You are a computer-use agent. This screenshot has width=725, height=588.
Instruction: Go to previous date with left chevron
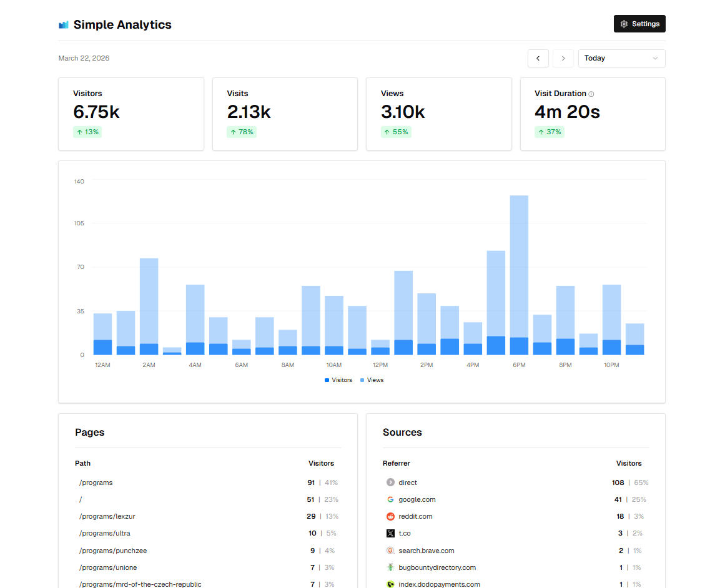pos(538,58)
